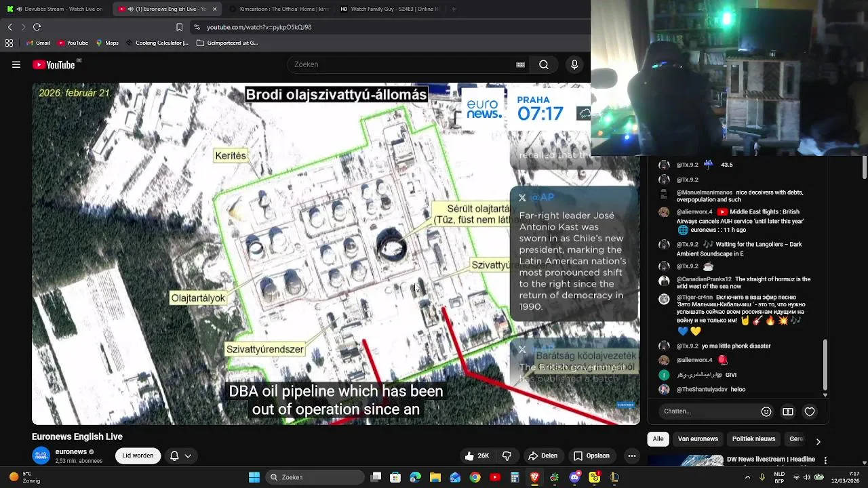Open Geïmporteerd uit G... bookmarks folder

228,43
